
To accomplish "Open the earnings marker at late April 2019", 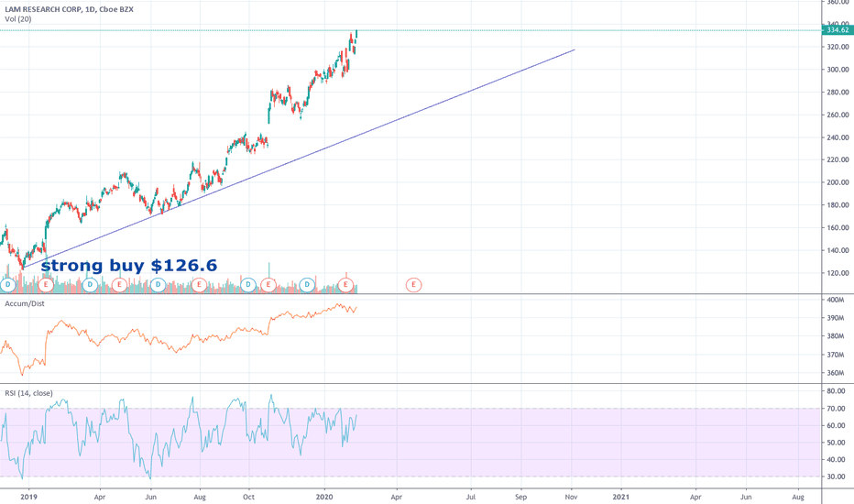I will (119, 284).
